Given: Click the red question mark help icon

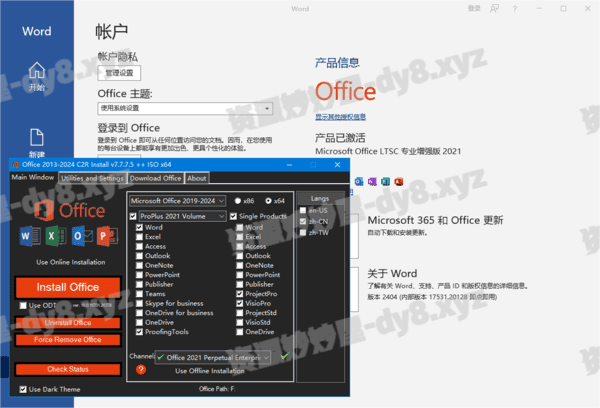Looking at the screenshot, I should (141, 369).
